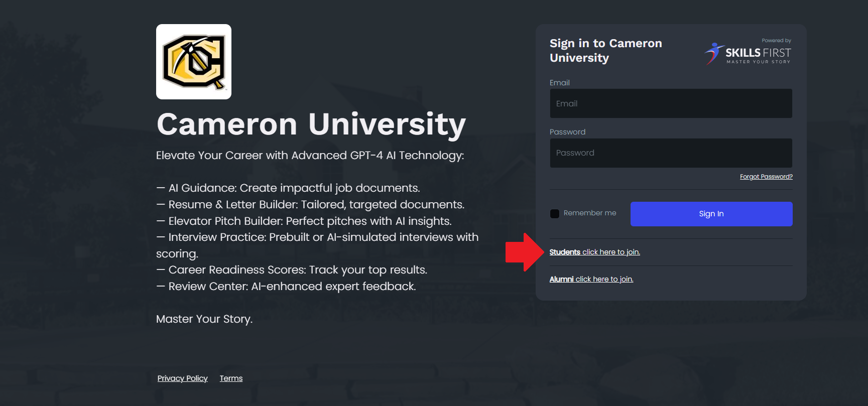The height and width of the screenshot is (406, 868).
Task: Follow the Students click here to join link
Action: click(594, 252)
